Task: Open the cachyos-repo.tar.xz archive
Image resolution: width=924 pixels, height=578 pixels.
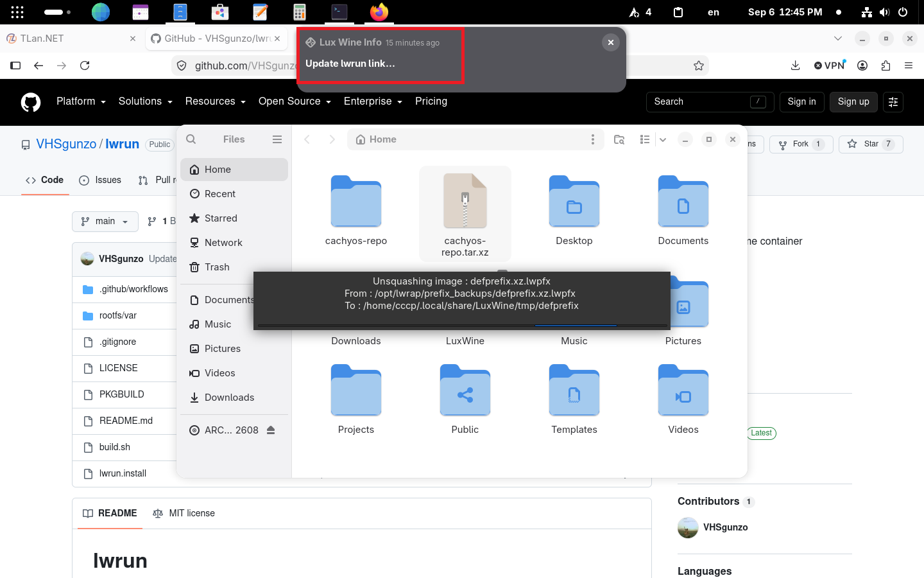Action: click(x=465, y=215)
